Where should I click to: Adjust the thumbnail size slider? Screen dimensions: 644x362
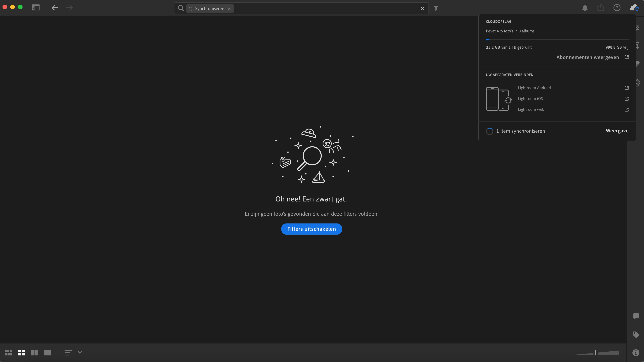(596, 353)
